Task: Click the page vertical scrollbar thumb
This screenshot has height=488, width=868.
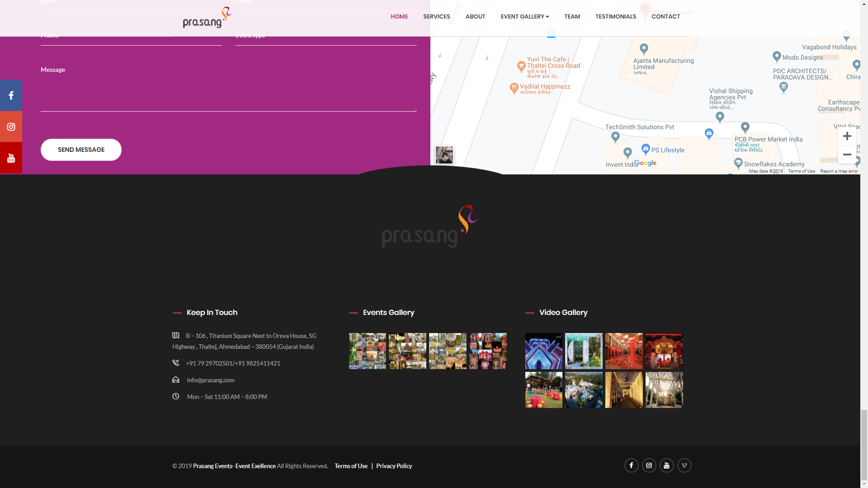Action: click(x=864, y=445)
